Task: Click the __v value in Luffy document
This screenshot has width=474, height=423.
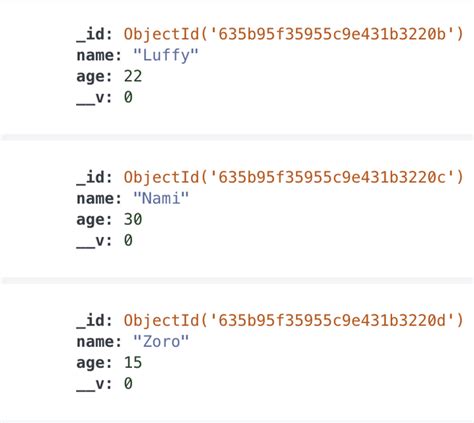Action: tap(128, 97)
